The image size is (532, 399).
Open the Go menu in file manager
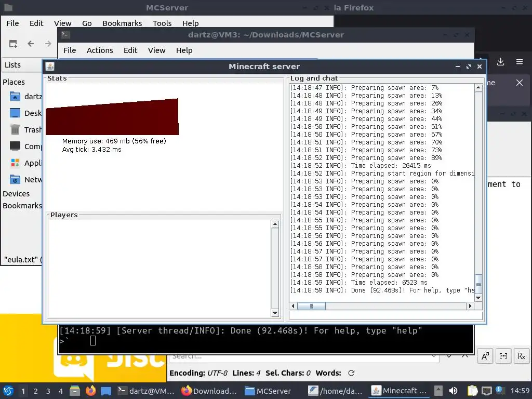tap(87, 23)
